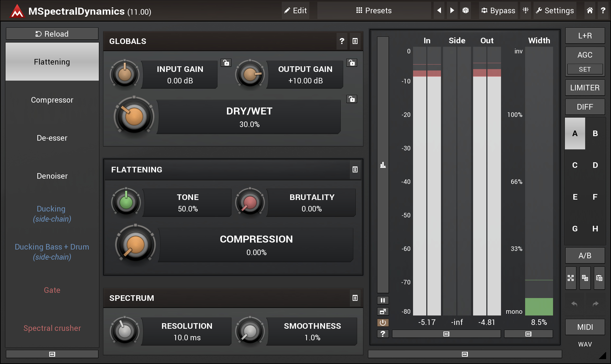Toggle Bypass
The image size is (611, 364).
point(498,10)
